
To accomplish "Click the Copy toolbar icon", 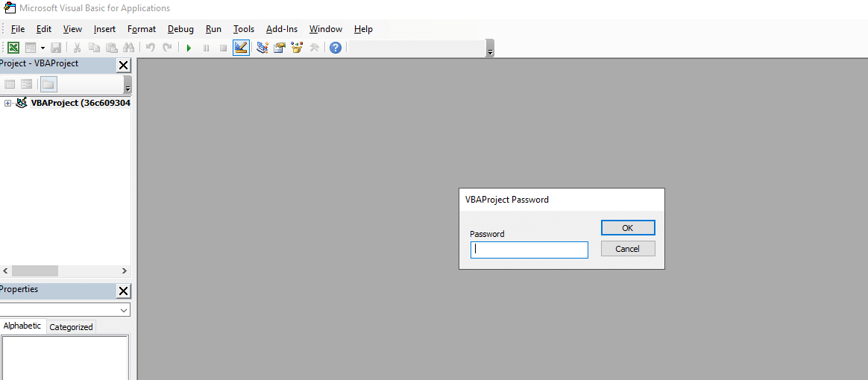I will [x=95, y=48].
